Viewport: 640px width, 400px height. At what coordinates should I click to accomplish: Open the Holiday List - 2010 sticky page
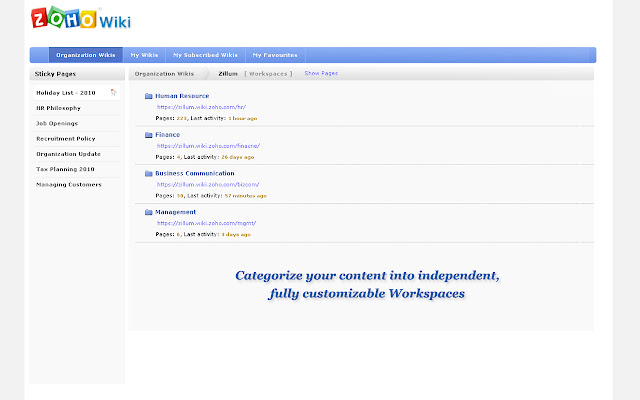pos(66,93)
